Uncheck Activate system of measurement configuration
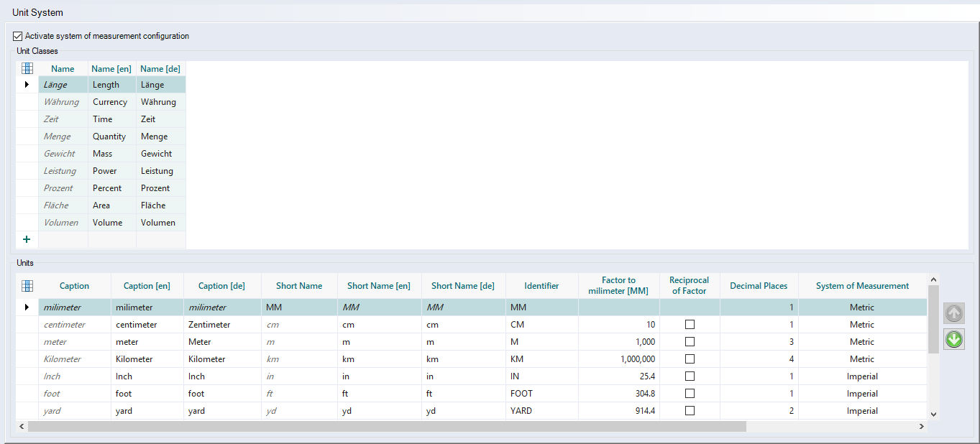Viewport: 980px width, 444px height. tap(18, 36)
